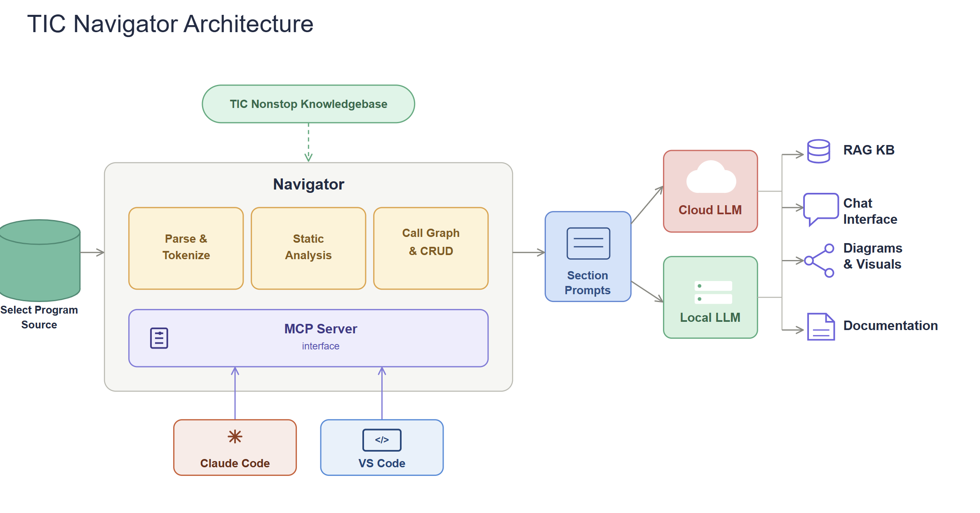
Task: Click the MCP Server title text
Action: point(321,329)
